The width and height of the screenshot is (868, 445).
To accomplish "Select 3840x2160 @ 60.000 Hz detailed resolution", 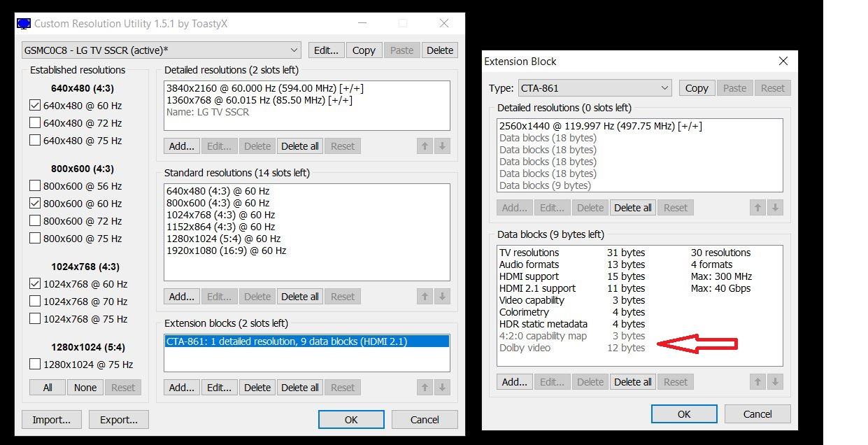I will [306, 88].
